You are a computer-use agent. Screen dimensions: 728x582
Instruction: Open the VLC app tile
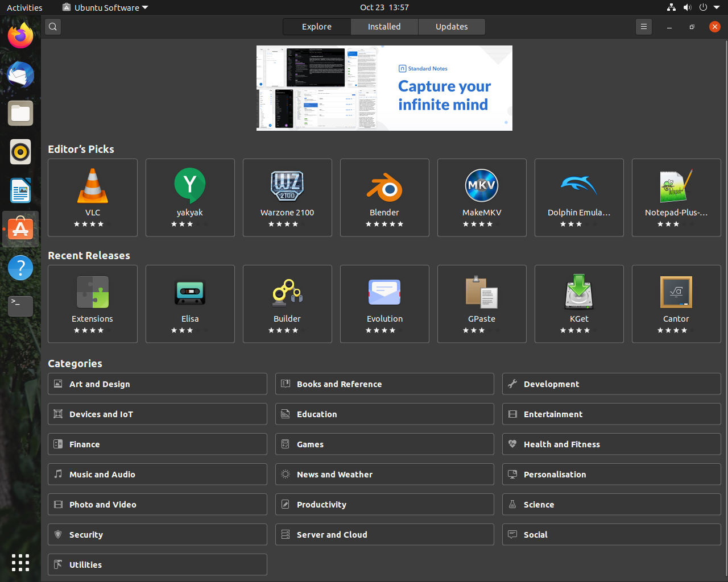93,198
